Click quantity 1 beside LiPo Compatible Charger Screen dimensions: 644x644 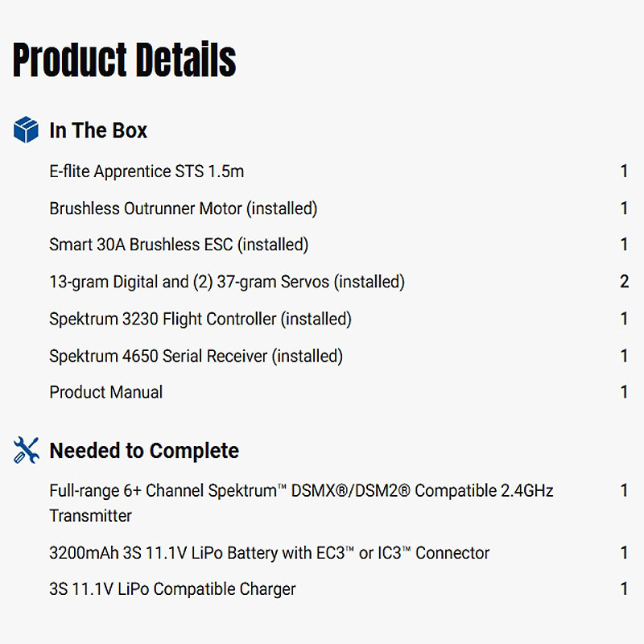coord(624,589)
